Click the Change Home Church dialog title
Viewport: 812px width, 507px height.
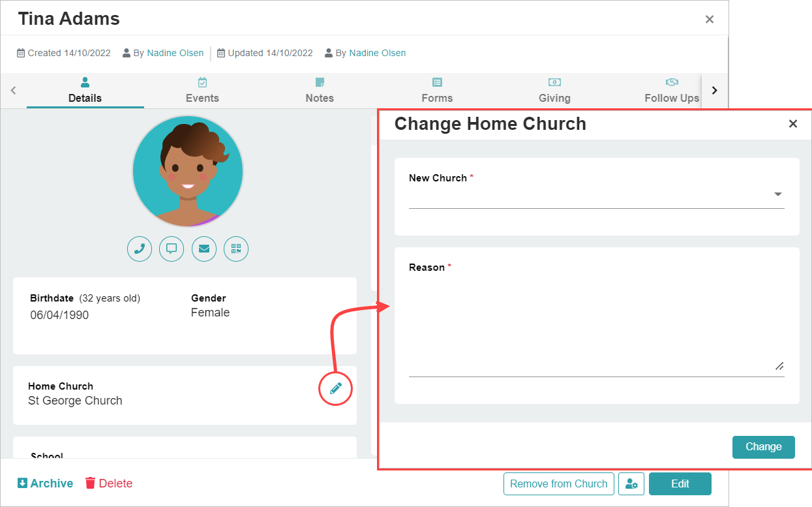(x=490, y=124)
